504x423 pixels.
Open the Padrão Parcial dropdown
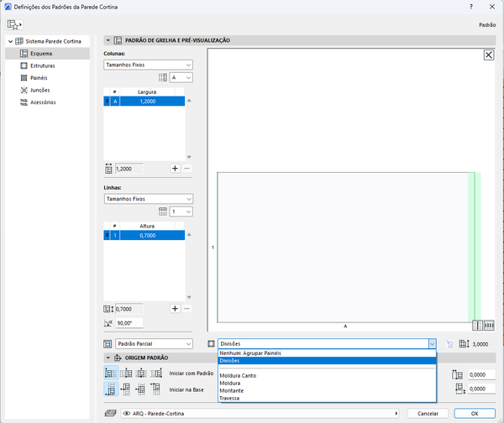pos(154,343)
